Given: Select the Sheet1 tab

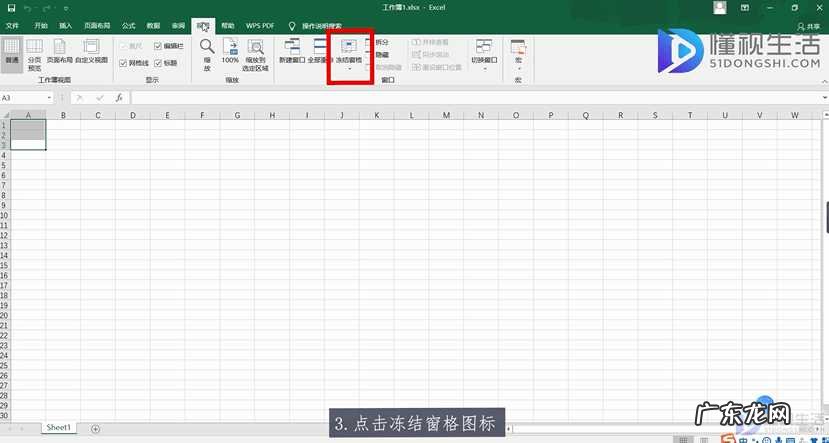Looking at the screenshot, I should point(59,427).
